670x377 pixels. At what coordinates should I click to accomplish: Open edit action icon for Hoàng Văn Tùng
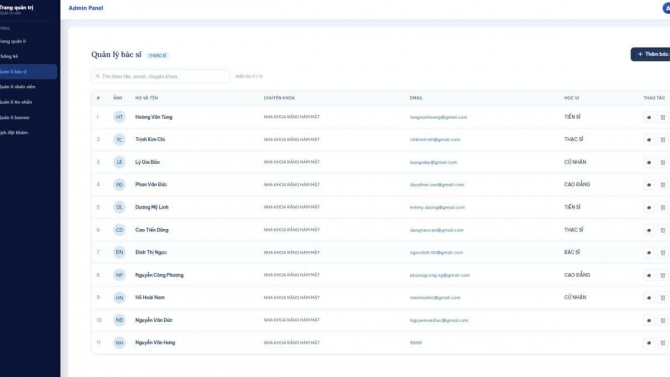point(649,117)
